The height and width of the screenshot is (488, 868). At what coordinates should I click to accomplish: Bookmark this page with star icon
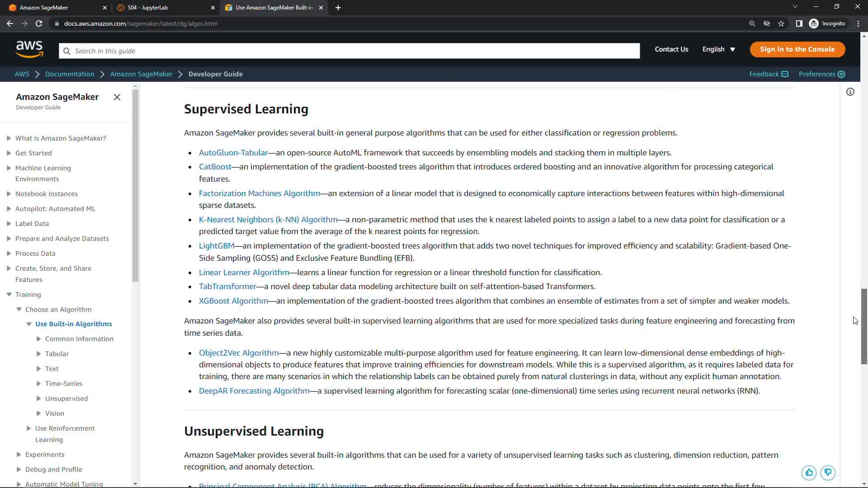781,23
